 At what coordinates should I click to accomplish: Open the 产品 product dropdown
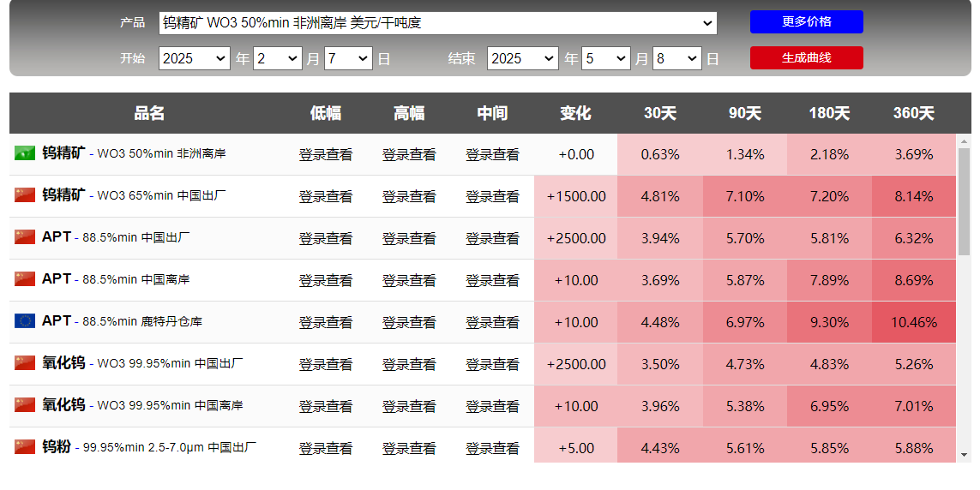point(437,23)
